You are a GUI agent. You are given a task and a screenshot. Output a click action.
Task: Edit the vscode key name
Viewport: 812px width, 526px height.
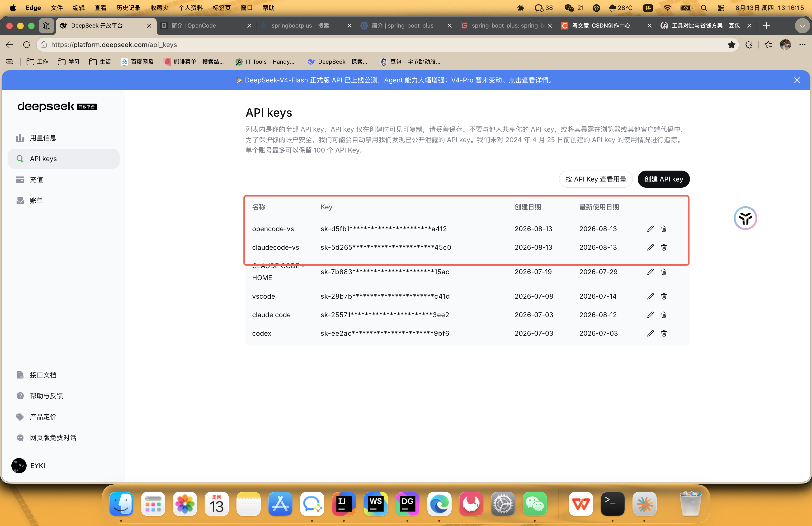coord(650,296)
